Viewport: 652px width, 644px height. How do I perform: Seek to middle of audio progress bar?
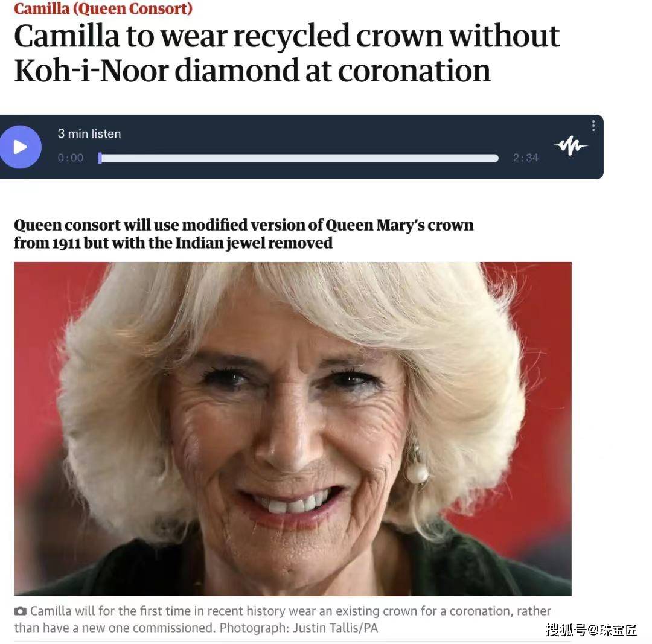(298, 158)
